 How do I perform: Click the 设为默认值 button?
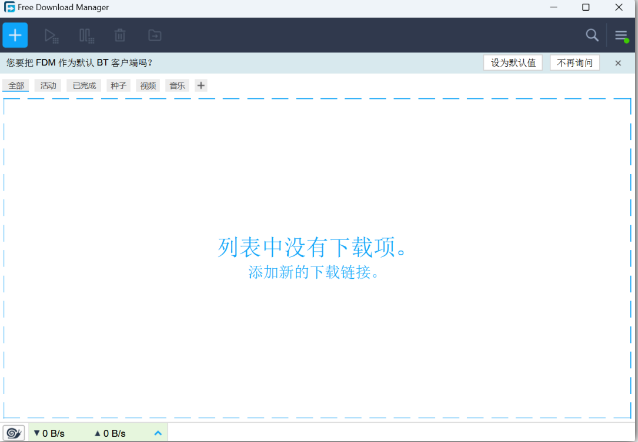(x=513, y=62)
